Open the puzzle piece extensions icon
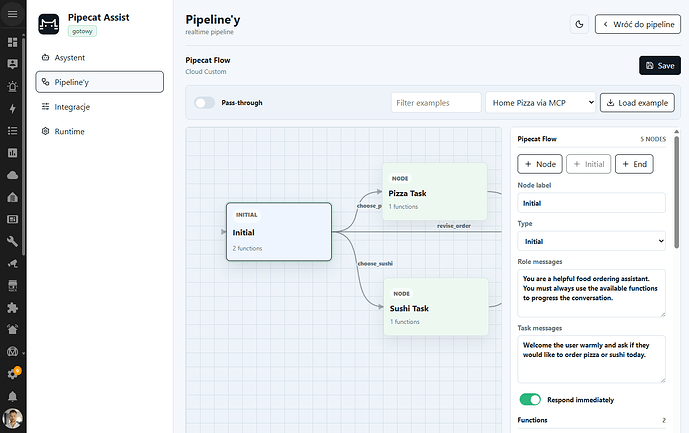 (x=12, y=307)
